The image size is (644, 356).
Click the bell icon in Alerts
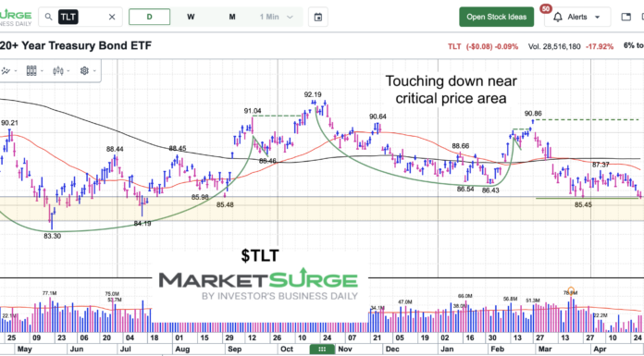557,18
